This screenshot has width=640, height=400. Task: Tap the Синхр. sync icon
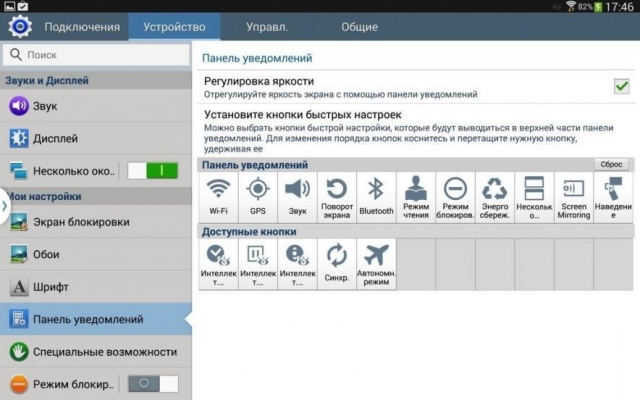pyautogui.click(x=337, y=263)
